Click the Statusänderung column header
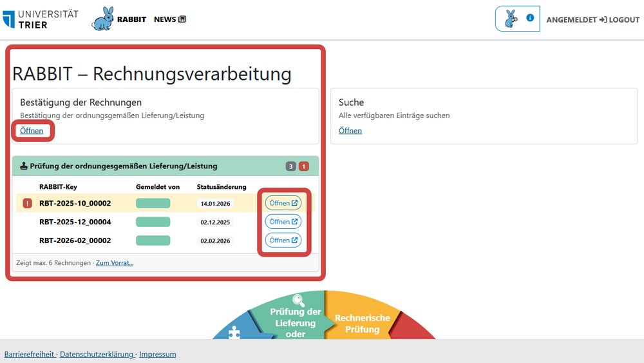The width and height of the screenshot is (644, 363). click(222, 186)
